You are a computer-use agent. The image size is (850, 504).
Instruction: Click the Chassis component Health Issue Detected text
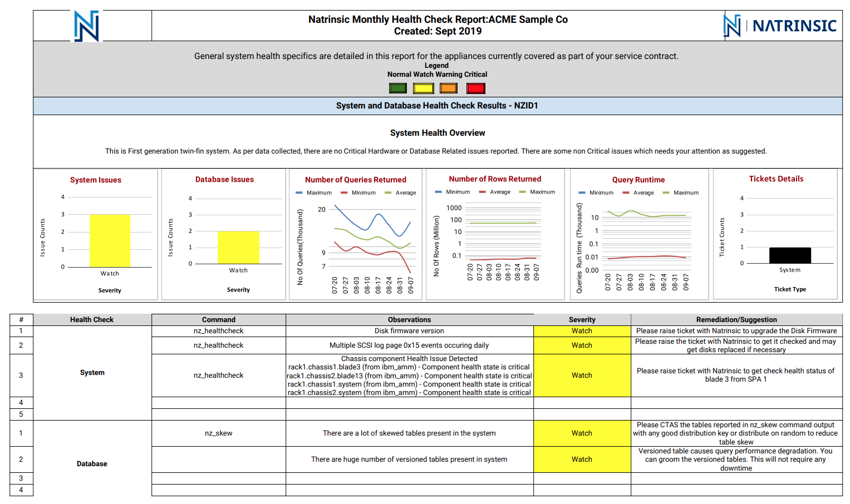coord(409,359)
